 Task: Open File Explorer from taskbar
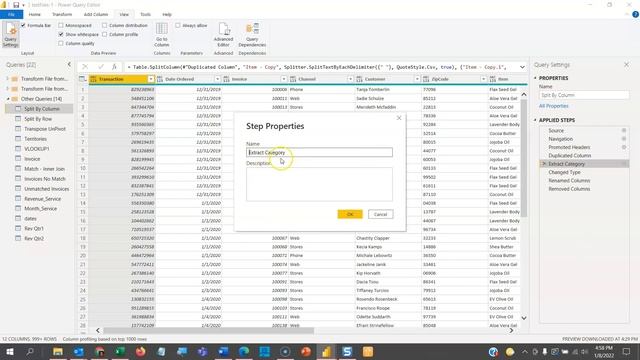58,351
